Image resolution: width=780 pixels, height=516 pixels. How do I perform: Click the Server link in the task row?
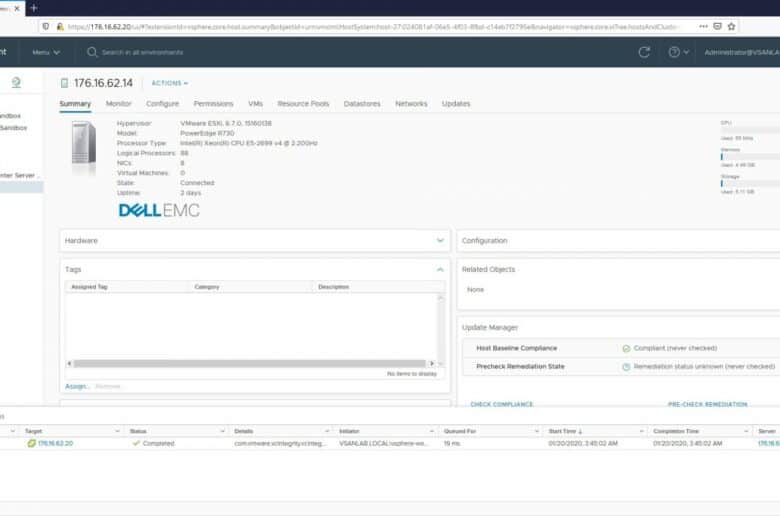tap(769, 443)
